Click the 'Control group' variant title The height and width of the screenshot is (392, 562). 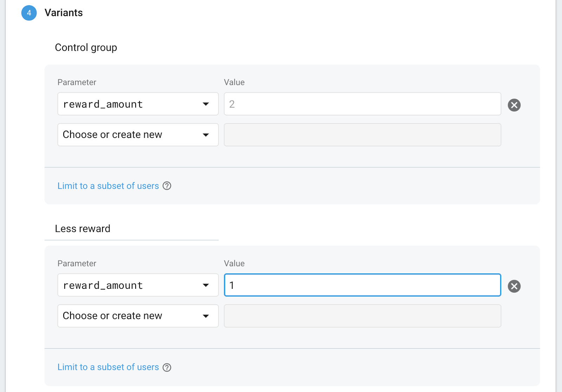[86, 48]
